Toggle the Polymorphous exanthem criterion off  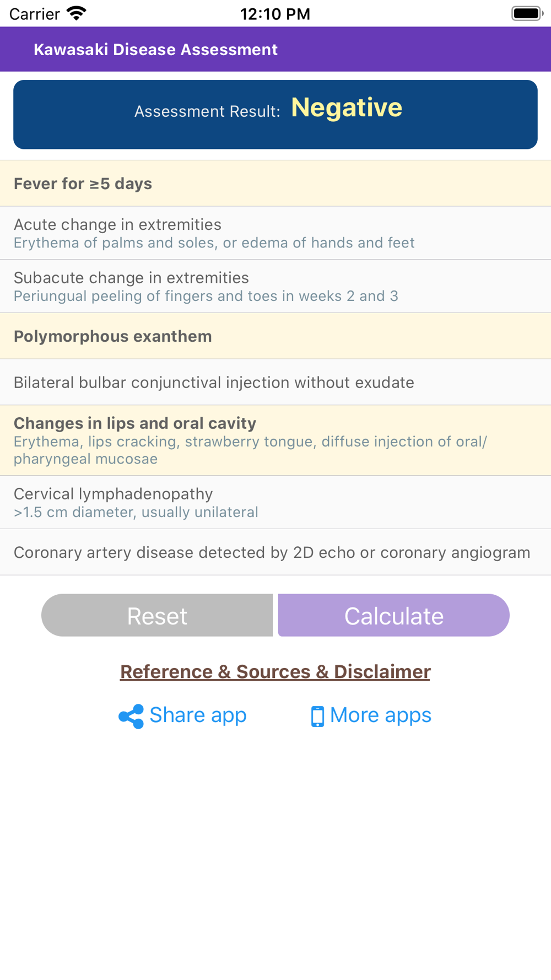pos(275,336)
